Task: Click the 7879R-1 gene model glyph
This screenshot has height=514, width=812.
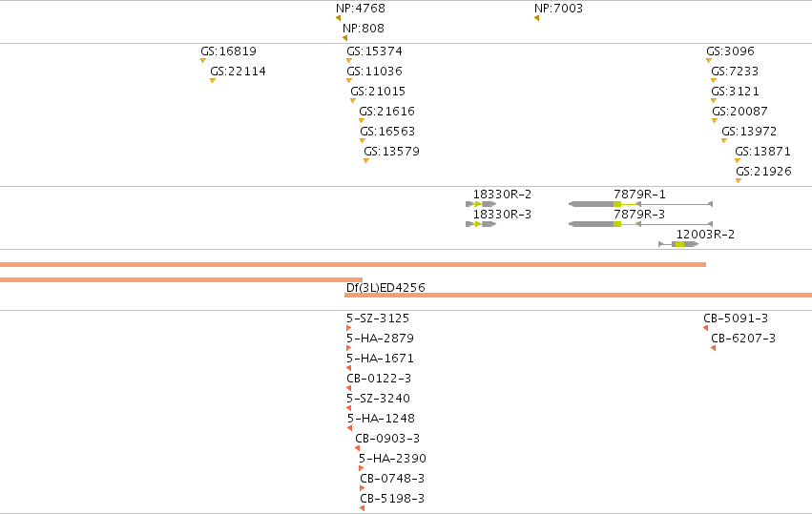Action: (640, 204)
